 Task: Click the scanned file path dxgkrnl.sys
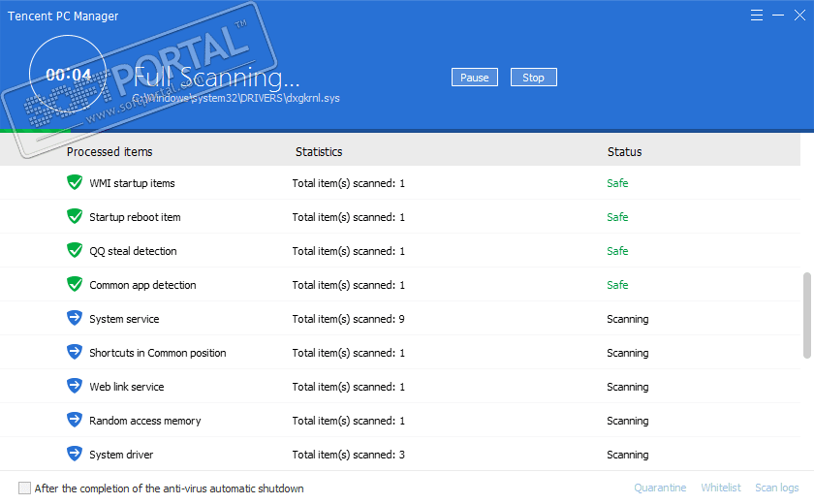pyautogui.click(x=235, y=98)
